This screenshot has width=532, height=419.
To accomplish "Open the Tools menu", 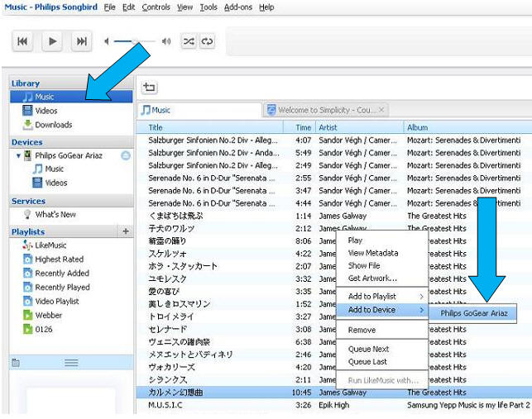I will pyautogui.click(x=208, y=7).
